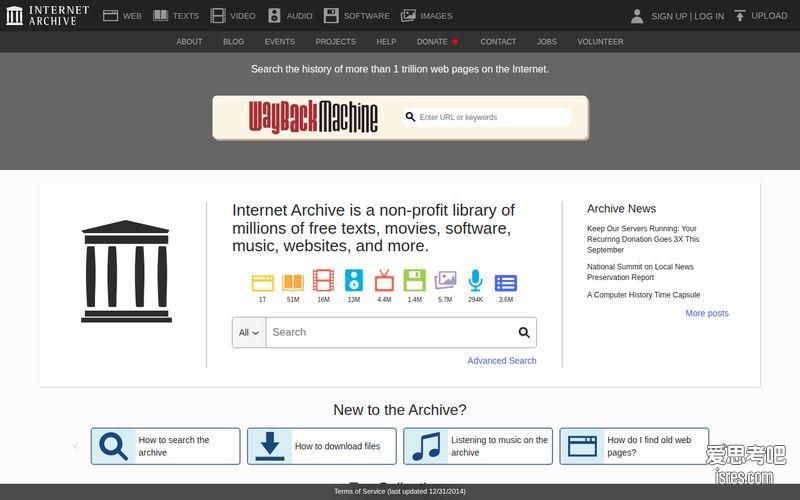
Task: Open the About menu item
Action: (x=189, y=41)
